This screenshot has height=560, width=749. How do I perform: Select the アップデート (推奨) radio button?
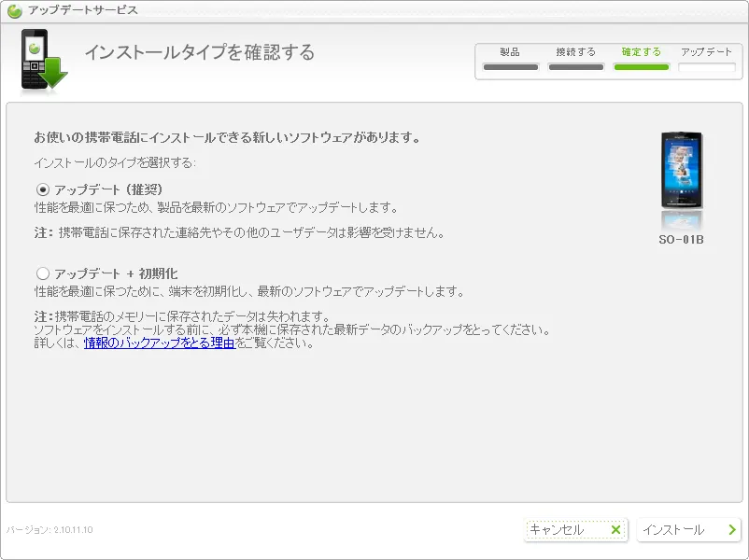point(42,189)
